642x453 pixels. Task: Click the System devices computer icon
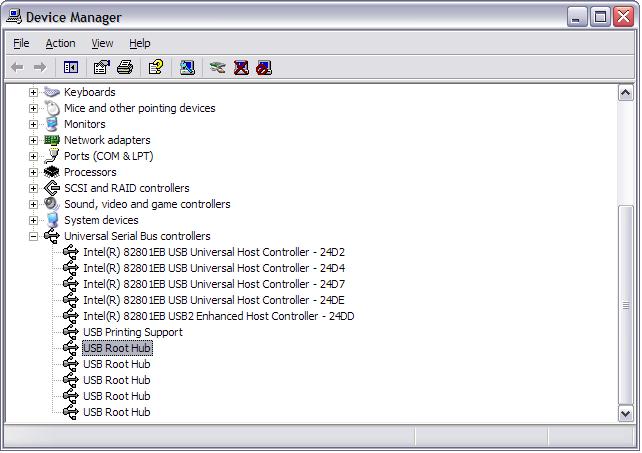(x=52, y=220)
